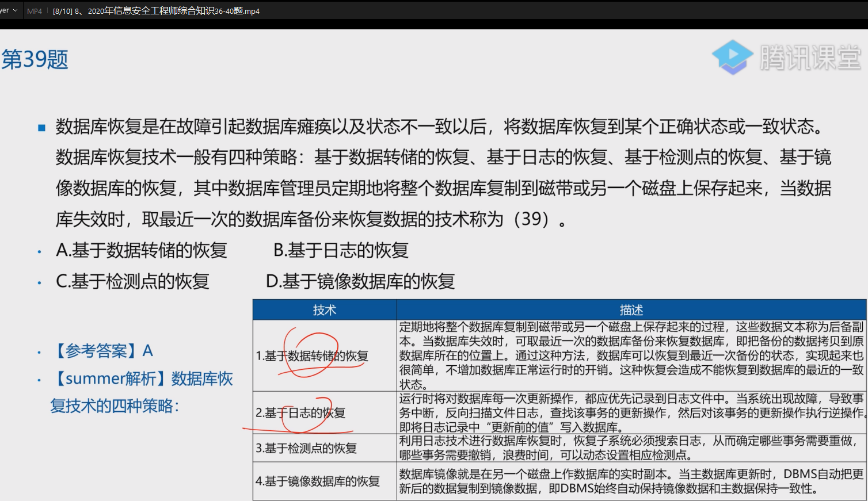This screenshot has width=868, height=501.
Task: Click the 描述 table column header
Action: [631, 310]
